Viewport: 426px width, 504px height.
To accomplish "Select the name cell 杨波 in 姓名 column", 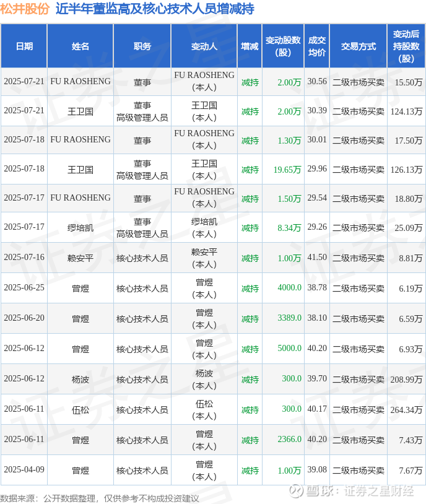I will click(80, 380).
